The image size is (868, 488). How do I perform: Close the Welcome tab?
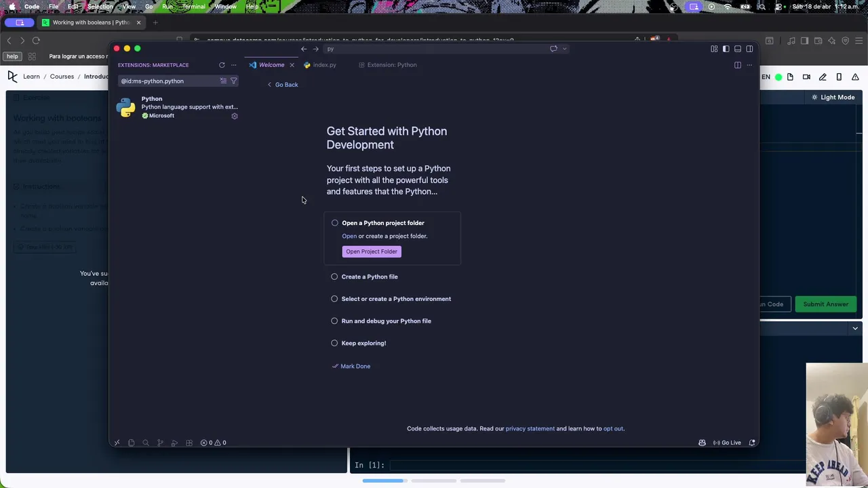(292, 65)
